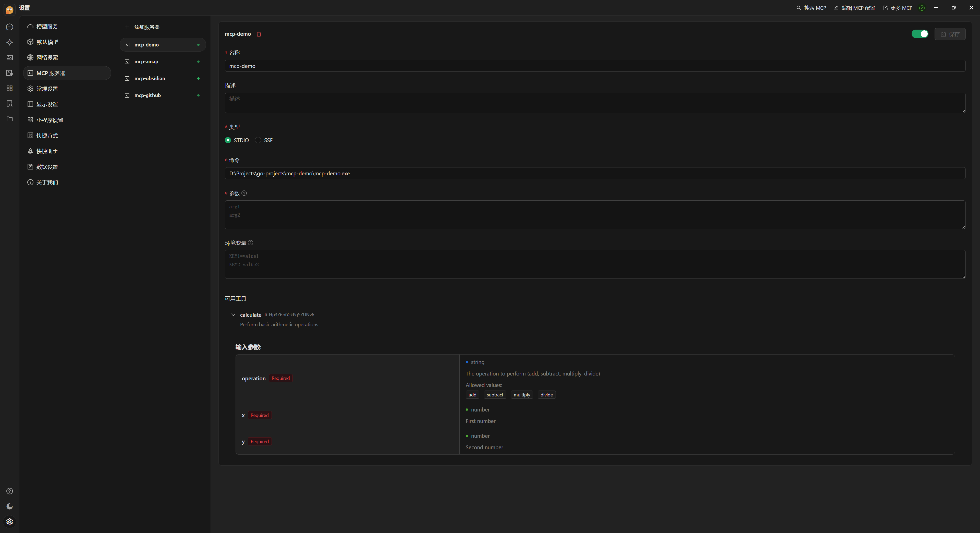980x533 pixels.
Task: Show help tooltip for 参数
Action: coord(244,193)
